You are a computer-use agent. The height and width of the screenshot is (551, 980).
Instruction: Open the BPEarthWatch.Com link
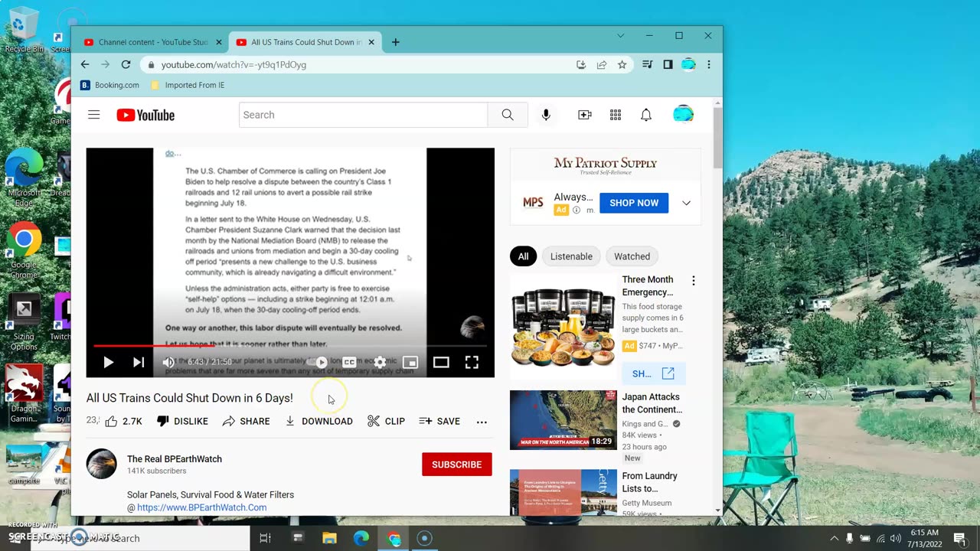coord(202,507)
